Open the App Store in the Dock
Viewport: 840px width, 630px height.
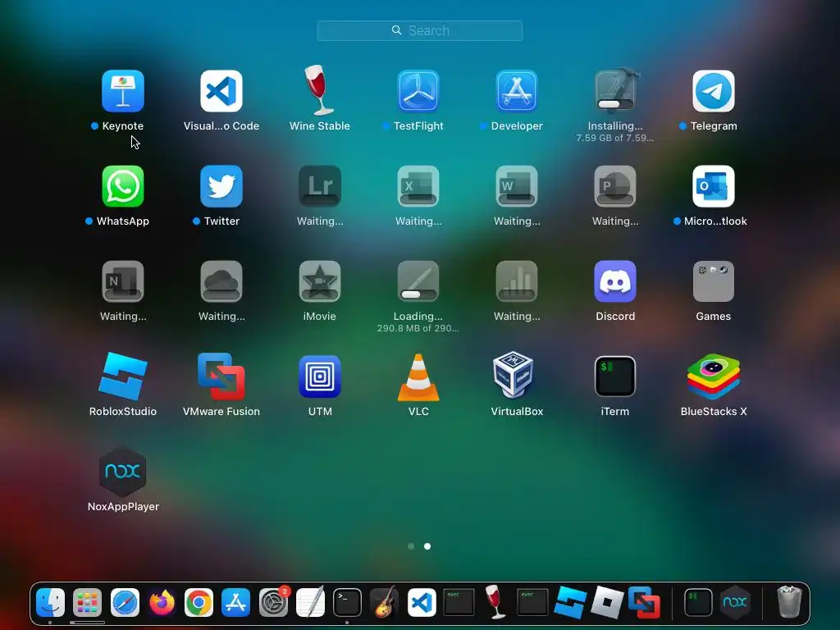(235, 603)
